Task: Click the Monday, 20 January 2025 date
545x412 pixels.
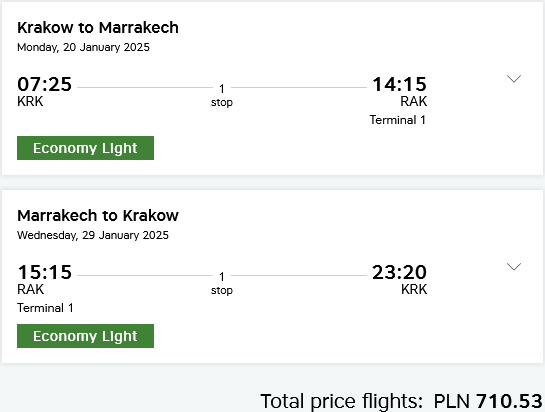Action: pyautogui.click(x=83, y=47)
